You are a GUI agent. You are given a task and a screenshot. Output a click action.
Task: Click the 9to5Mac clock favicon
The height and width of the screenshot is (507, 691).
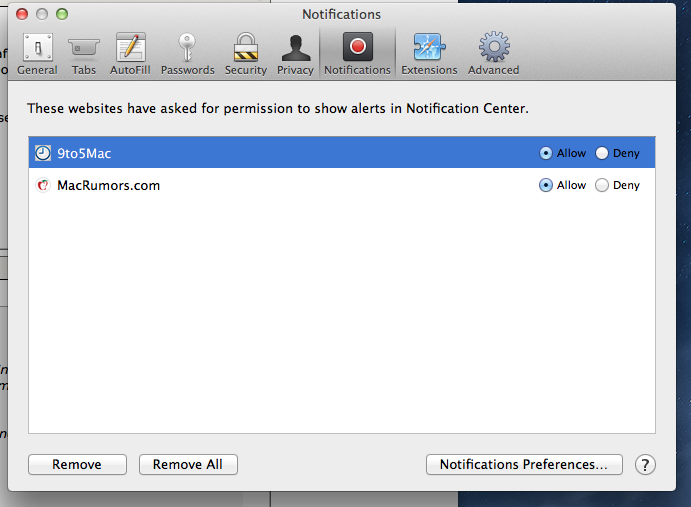coord(43,153)
